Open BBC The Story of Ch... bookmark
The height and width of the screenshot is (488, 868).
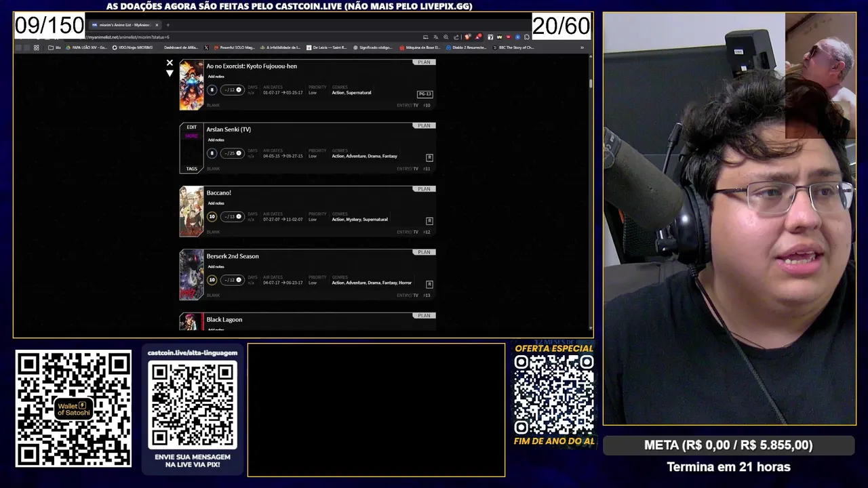pyautogui.click(x=513, y=47)
